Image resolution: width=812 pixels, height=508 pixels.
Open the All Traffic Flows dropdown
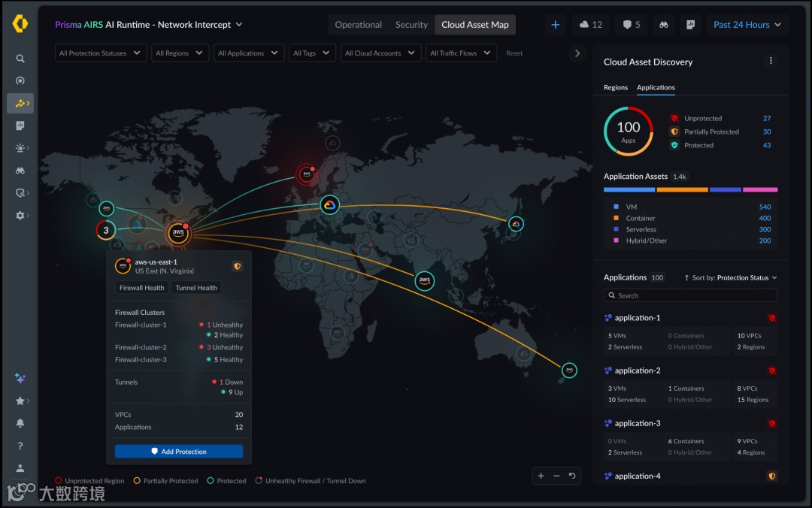460,53
